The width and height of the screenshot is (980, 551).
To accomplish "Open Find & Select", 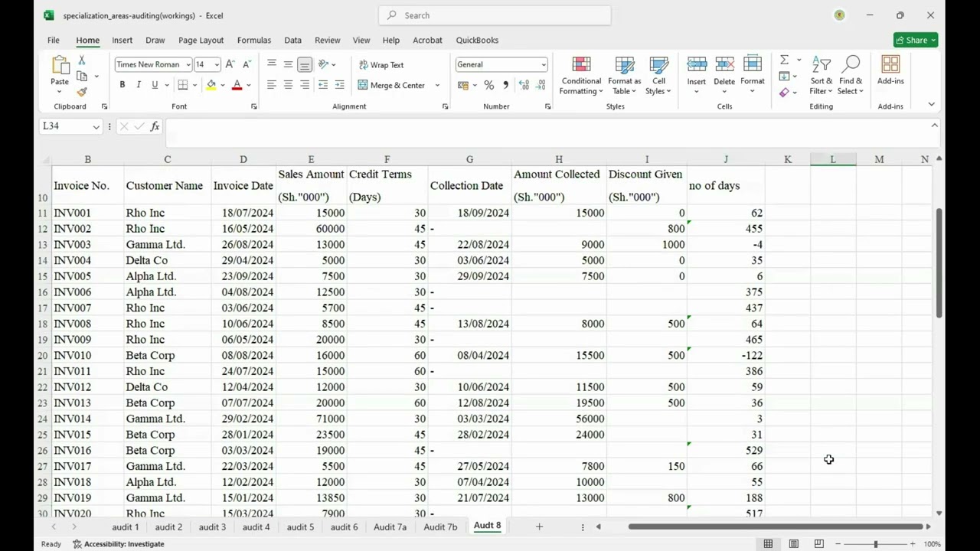I will tap(851, 76).
